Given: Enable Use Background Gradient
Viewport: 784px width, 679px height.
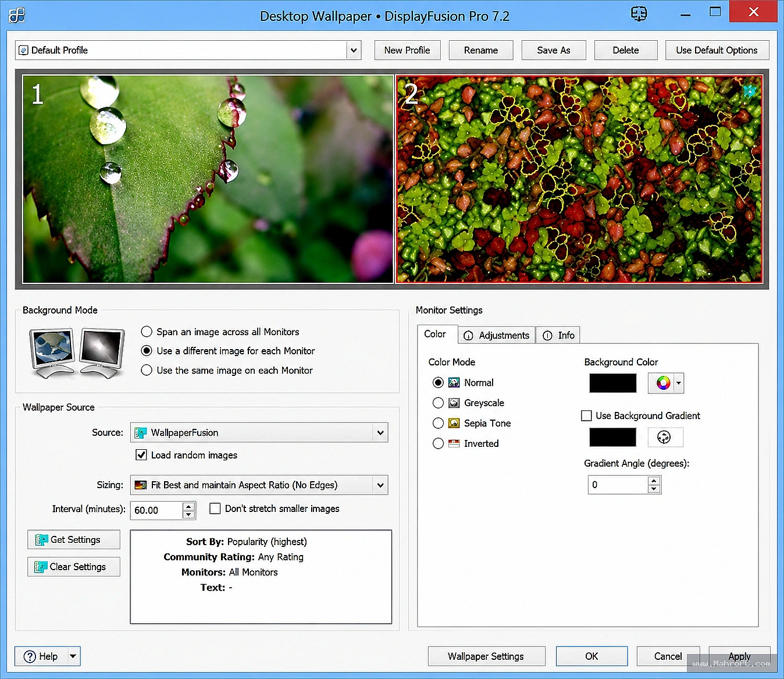Looking at the screenshot, I should click(586, 415).
